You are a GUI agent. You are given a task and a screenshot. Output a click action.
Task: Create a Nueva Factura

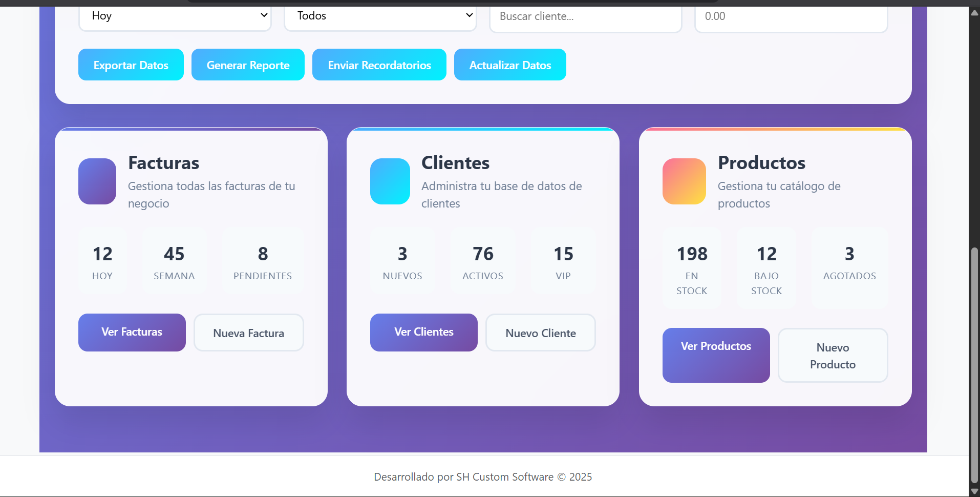pos(248,333)
